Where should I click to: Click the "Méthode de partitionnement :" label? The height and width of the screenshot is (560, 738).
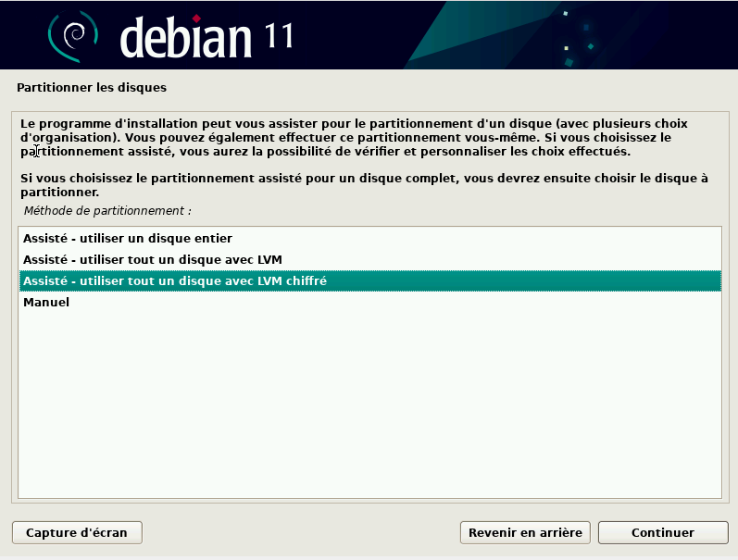(107, 211)
